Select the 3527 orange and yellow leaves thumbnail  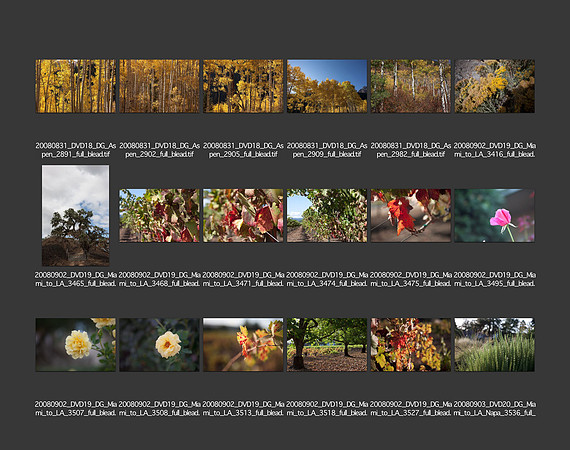click(411, 345)
